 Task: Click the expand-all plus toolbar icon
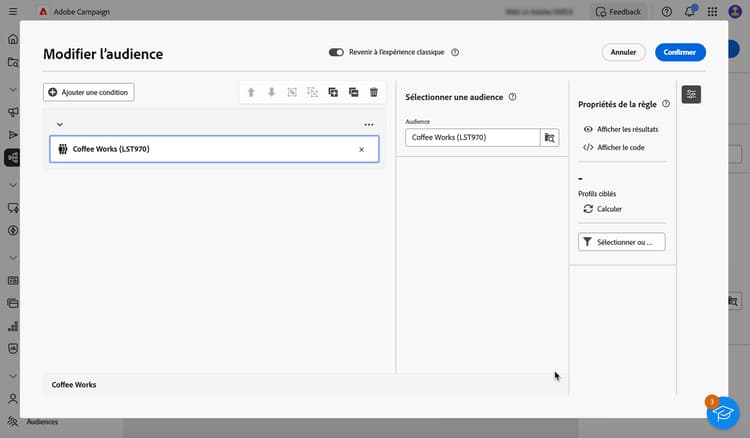tap(333, 92)
